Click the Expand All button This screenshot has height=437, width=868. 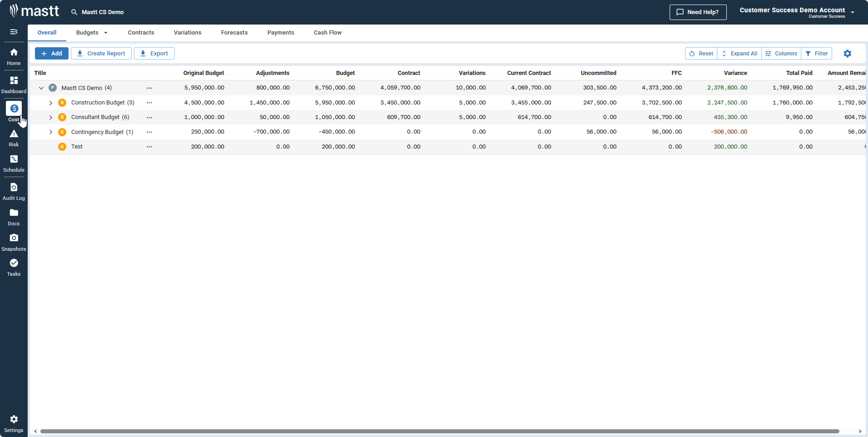coord(739,53)
